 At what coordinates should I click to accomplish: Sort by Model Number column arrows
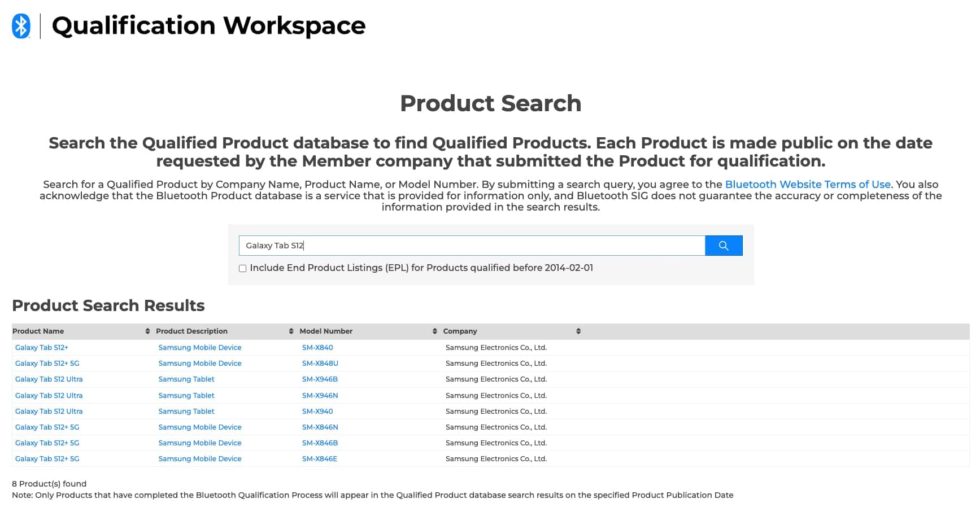coord(434,331)
